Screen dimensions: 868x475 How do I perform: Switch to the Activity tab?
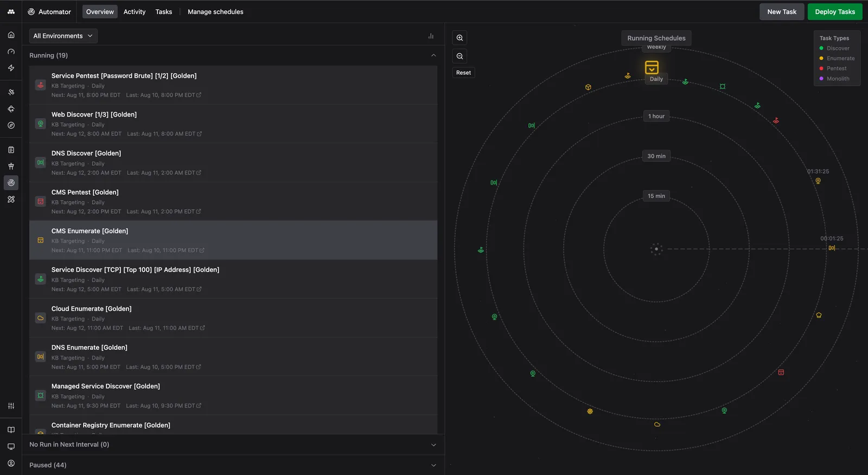135,12
